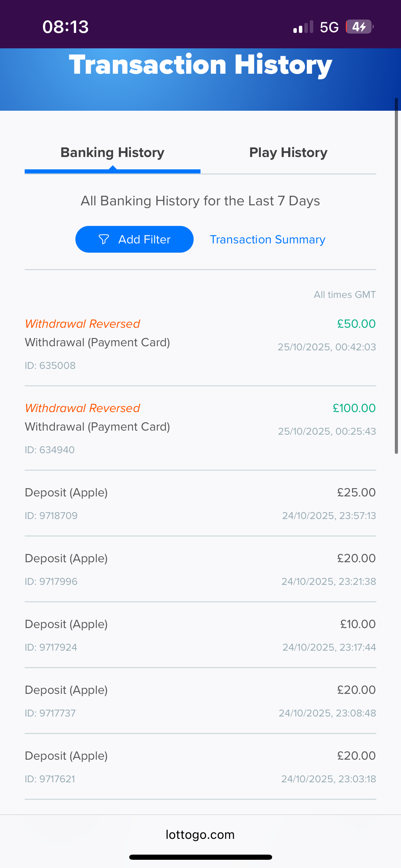This screenshot has height=868, width=401.
Task: Select deposit with ID 9717996
Action: (x=200, y=569)
